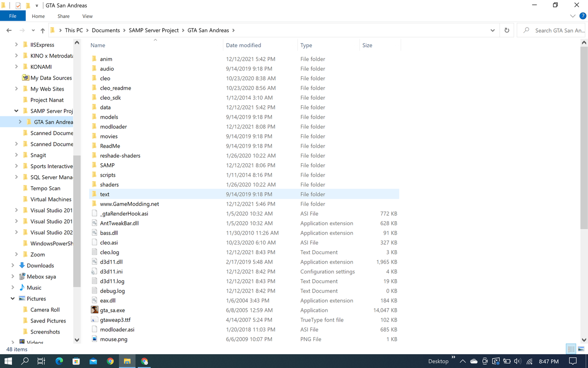This screenshot has width=588, height=368.
Task: Go back with the Back arrow
Action: click(9, 30)
